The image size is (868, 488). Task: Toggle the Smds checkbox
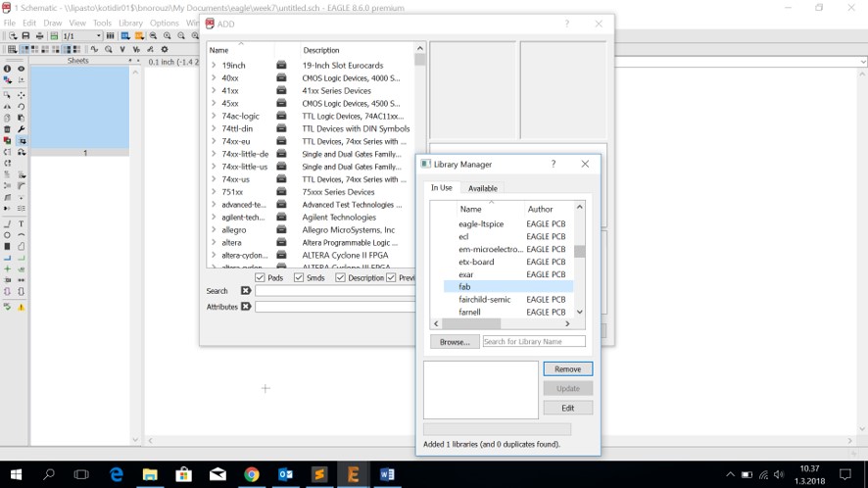click(299, 277)
